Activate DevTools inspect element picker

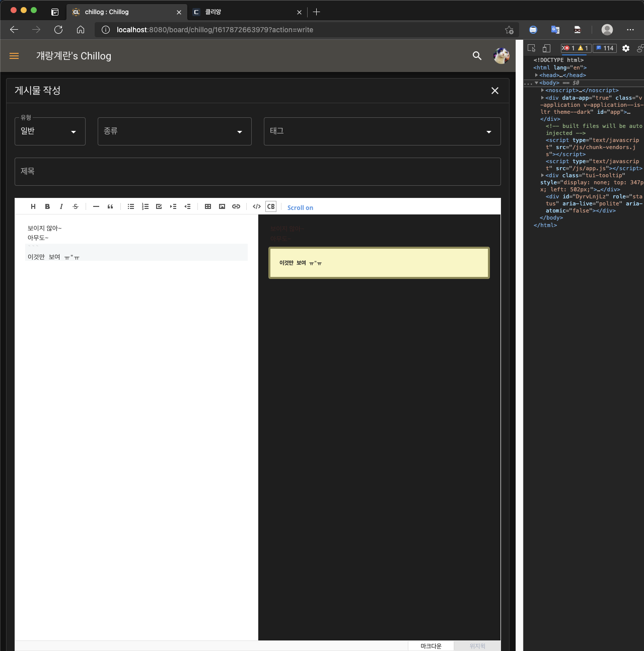pyautogui.click(x=531, y=48)
